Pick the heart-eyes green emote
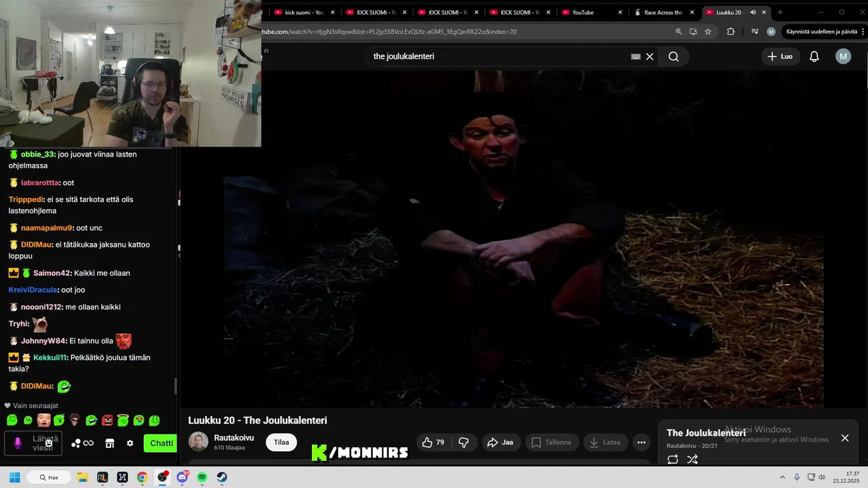 [138, 420]
